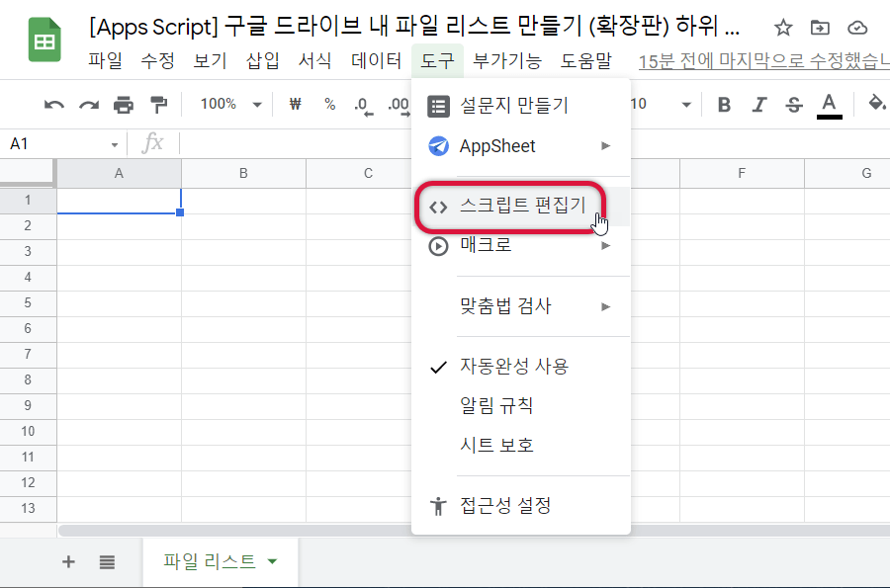Click the print icon in toolbar

(x=124, y=105)
